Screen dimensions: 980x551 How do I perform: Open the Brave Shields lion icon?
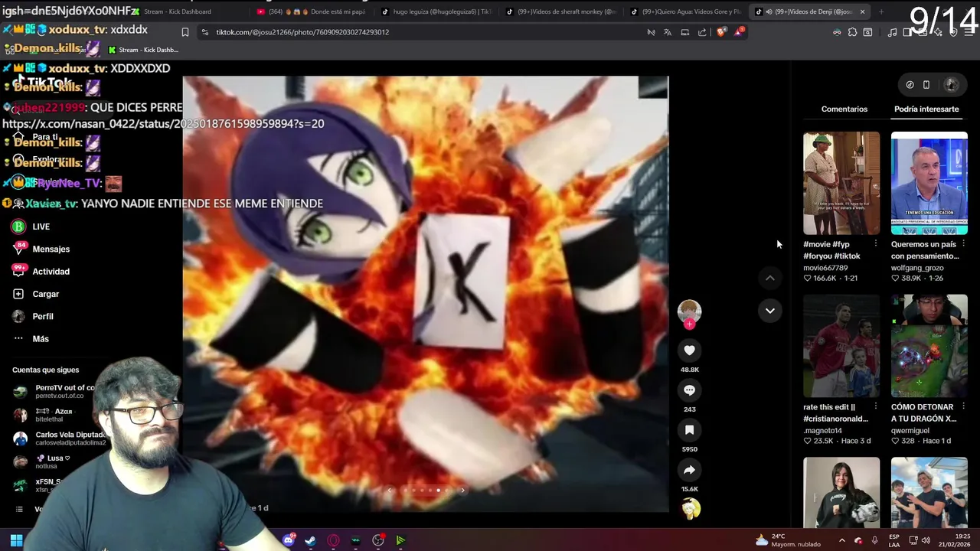click(x=720, y=32)
